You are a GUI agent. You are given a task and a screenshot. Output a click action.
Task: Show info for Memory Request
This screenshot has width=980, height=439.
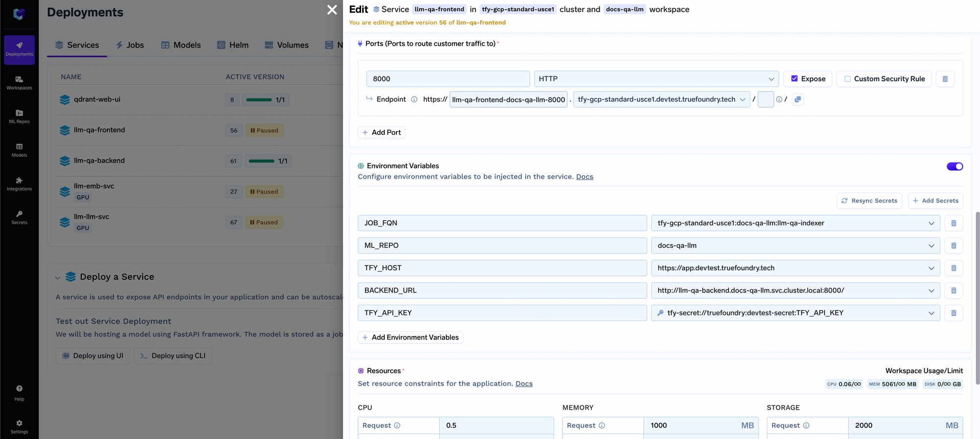602,425
